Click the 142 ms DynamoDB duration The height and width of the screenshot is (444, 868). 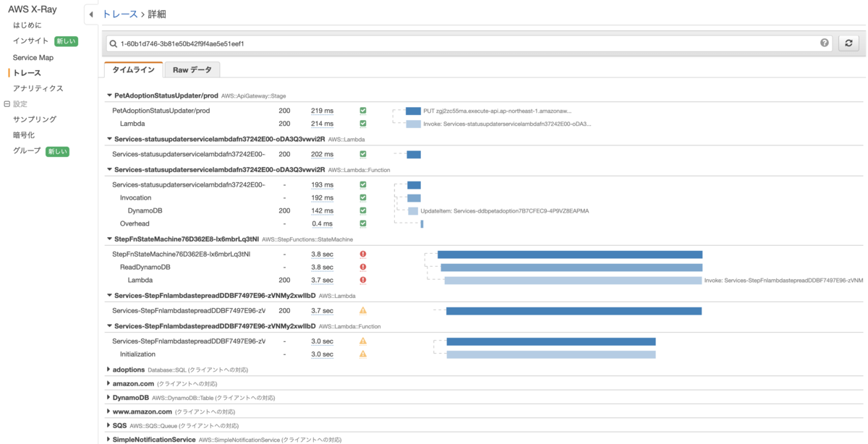click(322, 210)
